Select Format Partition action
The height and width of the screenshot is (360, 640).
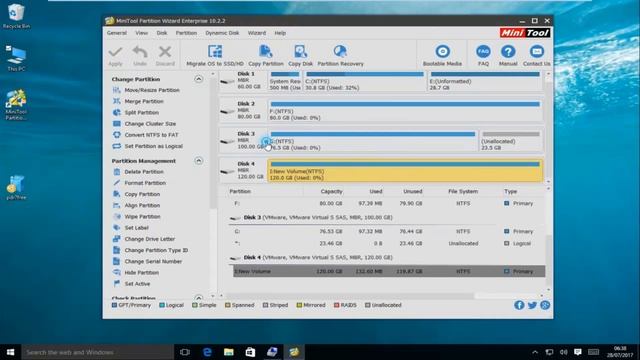(145, 183)
